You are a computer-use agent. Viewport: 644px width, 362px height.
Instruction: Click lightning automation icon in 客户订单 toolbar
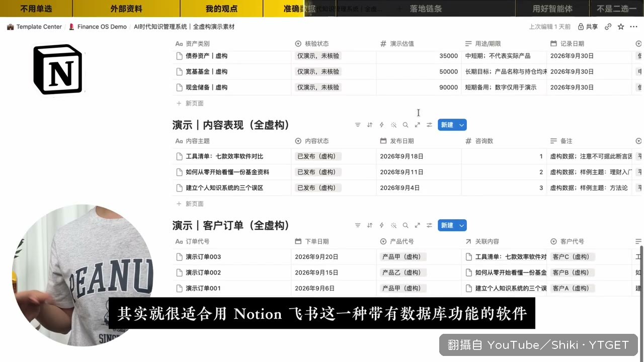point(381,225)
